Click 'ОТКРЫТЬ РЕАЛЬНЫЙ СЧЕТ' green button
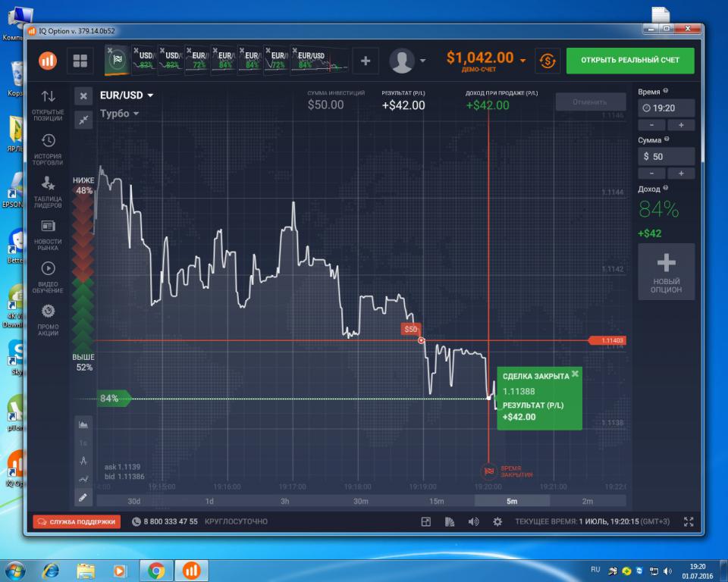Screen dimensions: 728x582 pyautogui.click(x=630, y=61)
